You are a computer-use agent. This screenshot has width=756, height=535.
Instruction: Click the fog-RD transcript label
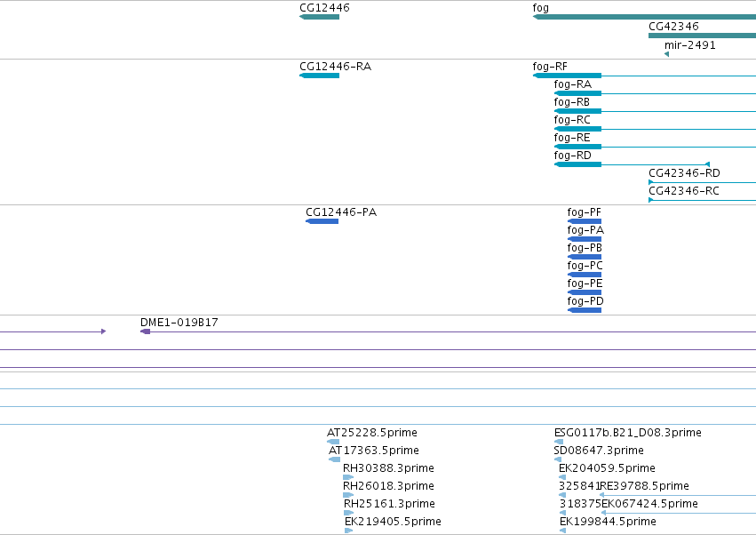click(572, 156)
